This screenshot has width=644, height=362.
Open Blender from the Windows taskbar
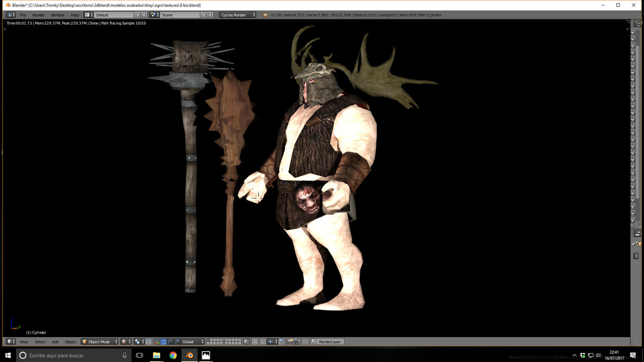(x=189, y=355)
